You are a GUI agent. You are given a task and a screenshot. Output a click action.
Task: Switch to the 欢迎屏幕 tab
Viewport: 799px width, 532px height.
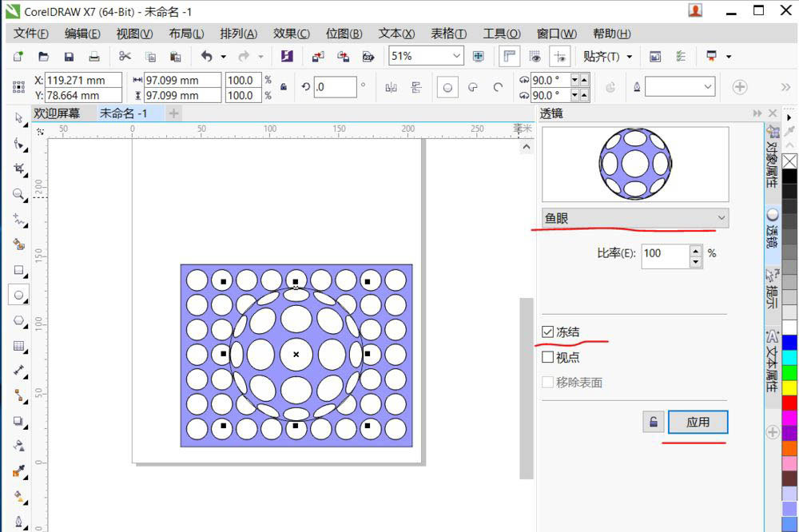[57, 113]
